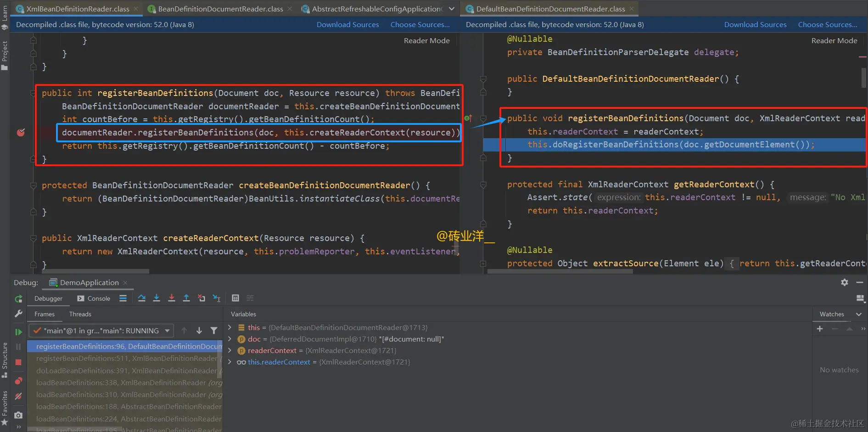Toggle the breakpoint on documentReader.registerBeanDefinitions line
Image resolution: width=868 pixels, height=432 pixels.
pos(21,132)
